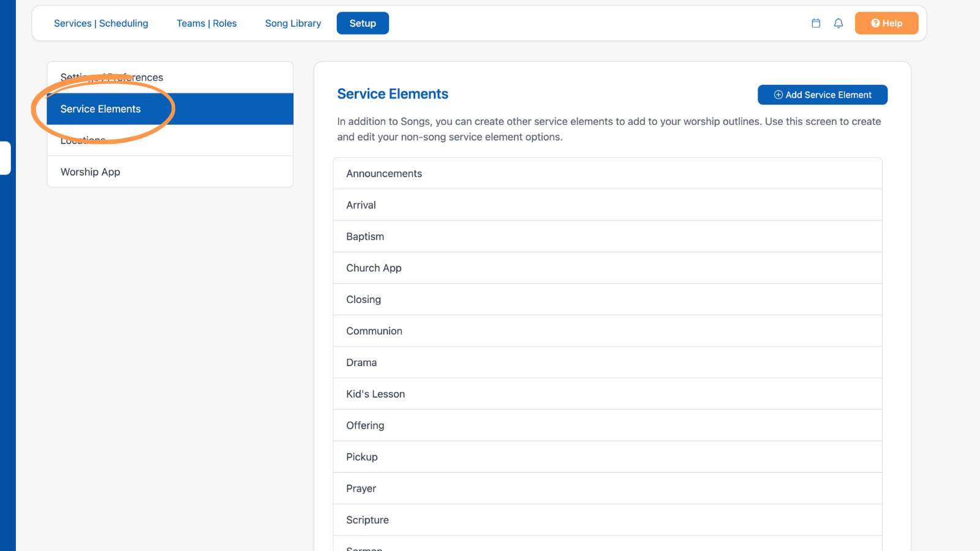Screen dimensions: 980x551
Task: Select the Offering row
Action: pos(608,425)
